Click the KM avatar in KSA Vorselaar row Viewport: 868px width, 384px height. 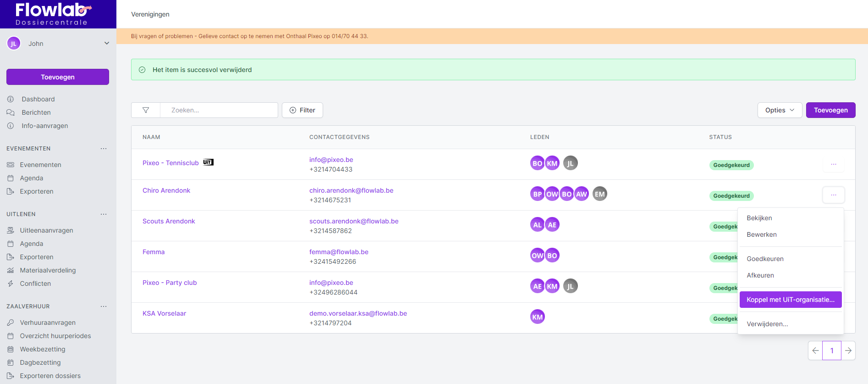tap(537, 317)
